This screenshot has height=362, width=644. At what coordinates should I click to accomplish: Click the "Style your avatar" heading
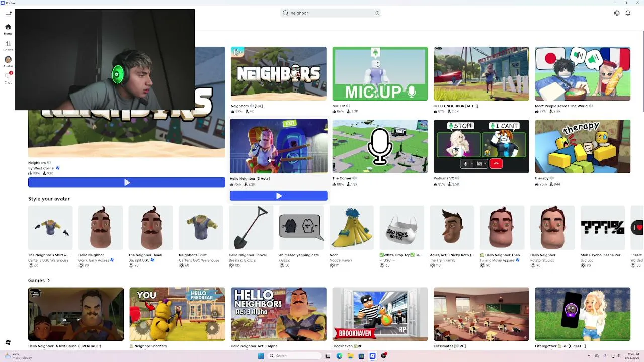tap(49, 199)
